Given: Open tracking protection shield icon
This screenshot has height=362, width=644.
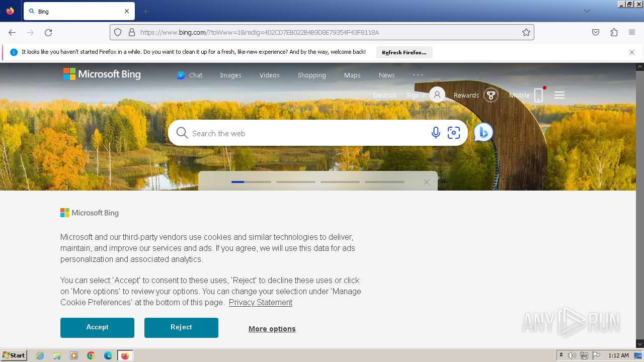Looking at the screenshot, I should point(118,32).
